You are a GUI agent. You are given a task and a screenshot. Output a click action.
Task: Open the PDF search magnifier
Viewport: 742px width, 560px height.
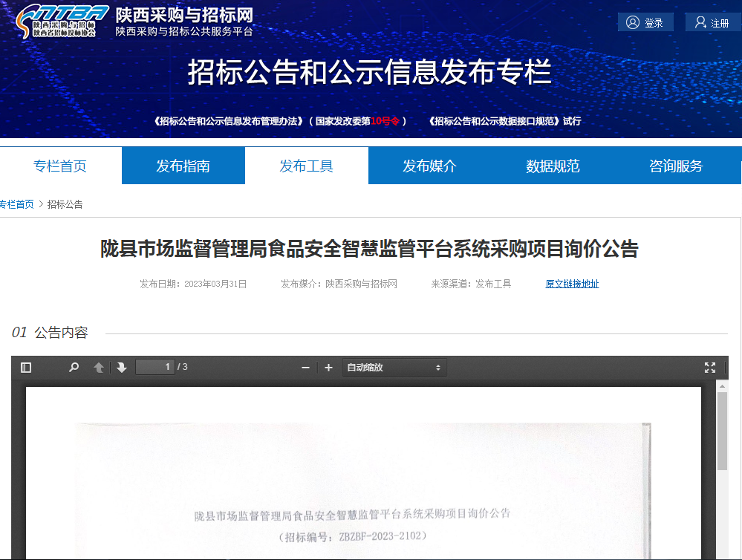74,368
